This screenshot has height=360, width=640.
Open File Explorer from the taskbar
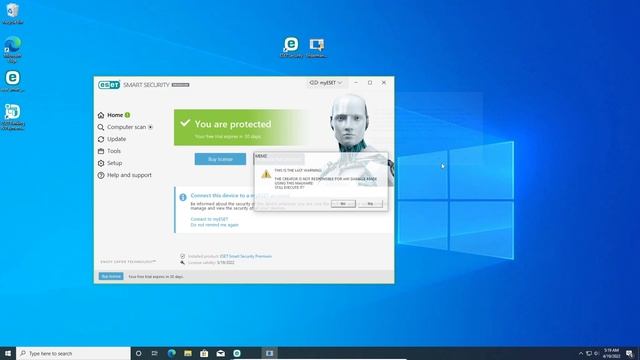[x=188, y=353]
